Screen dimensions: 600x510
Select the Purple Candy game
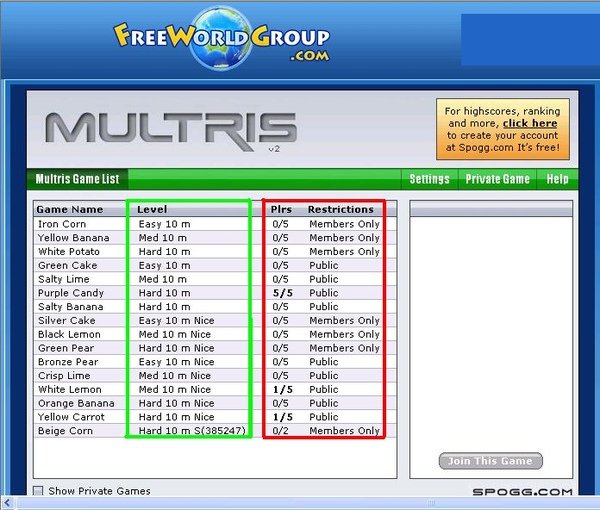point(215,293)
